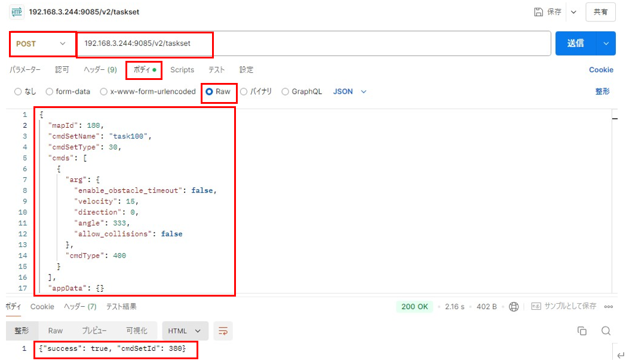Open the POST method dropdown

(x=43, y=44)
